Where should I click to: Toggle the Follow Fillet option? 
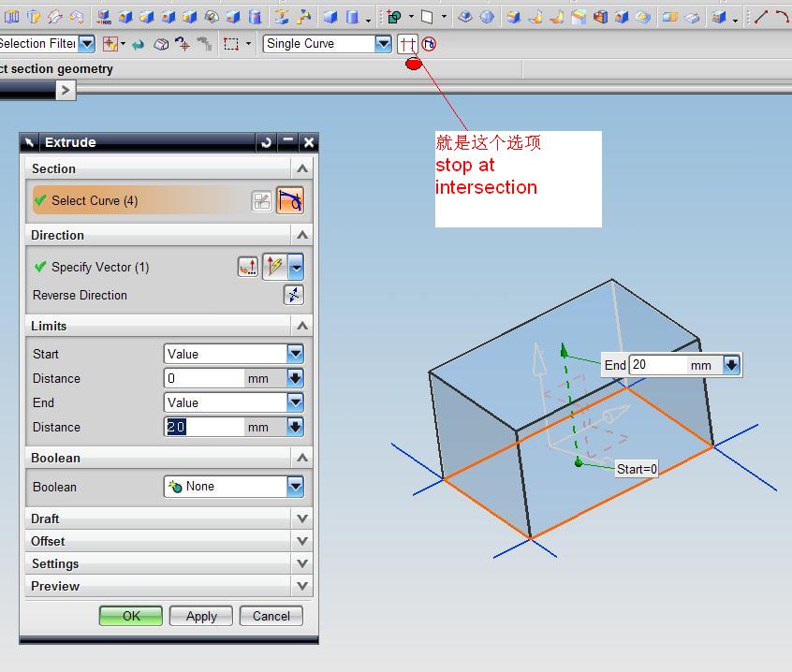[429, 44]
